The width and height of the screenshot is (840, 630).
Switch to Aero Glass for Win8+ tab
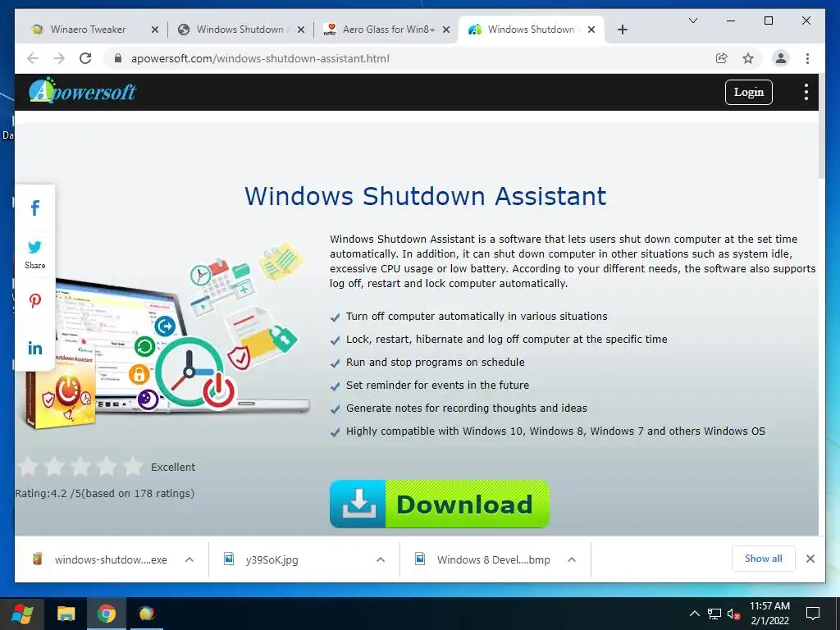click(x=389, y=30)
